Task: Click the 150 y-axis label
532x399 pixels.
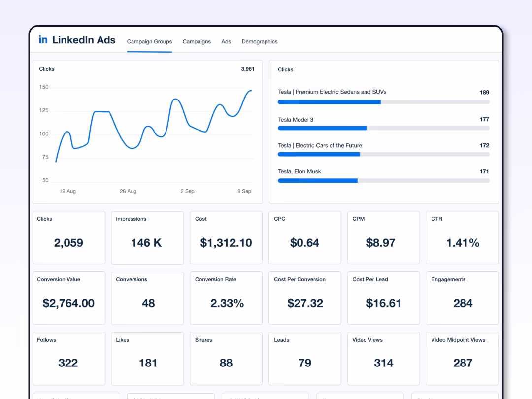Action: pyautogui.click(x=44, y=87)
